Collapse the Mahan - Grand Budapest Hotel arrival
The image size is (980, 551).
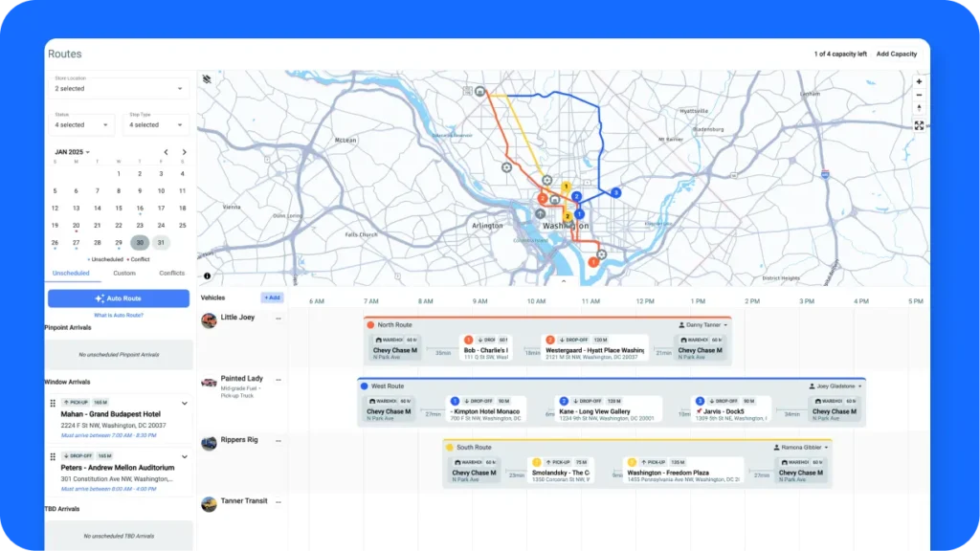click(185, 403)
